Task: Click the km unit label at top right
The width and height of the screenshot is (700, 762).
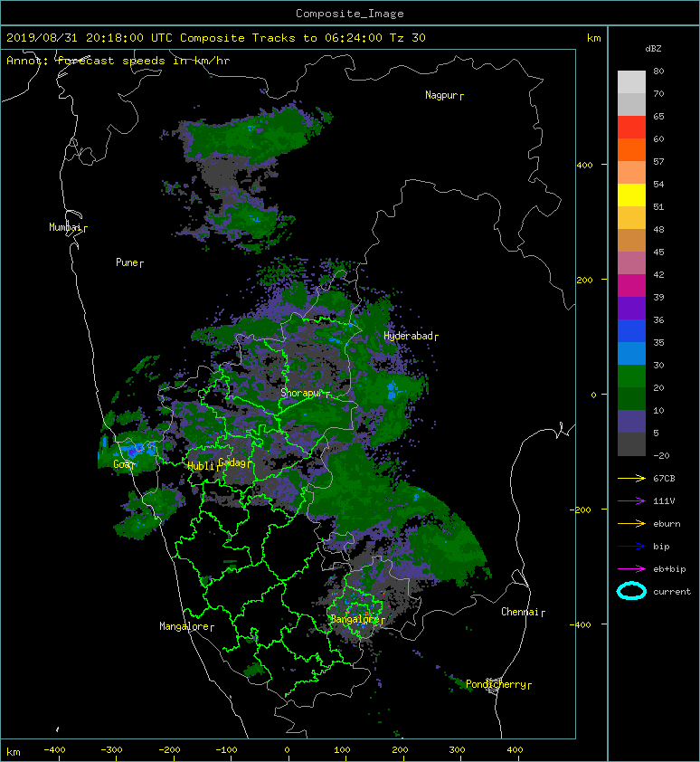Action: tap(593, 38)
